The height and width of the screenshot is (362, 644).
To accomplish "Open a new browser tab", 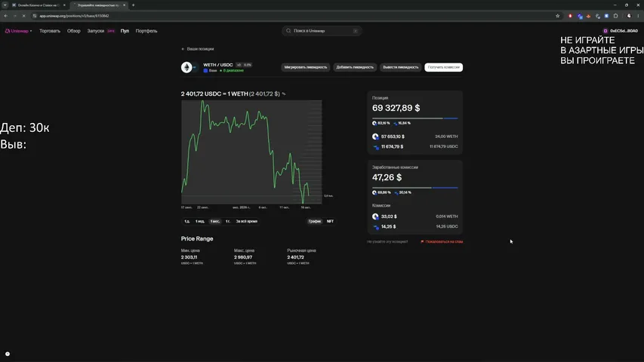I will (x=133, y=5).
